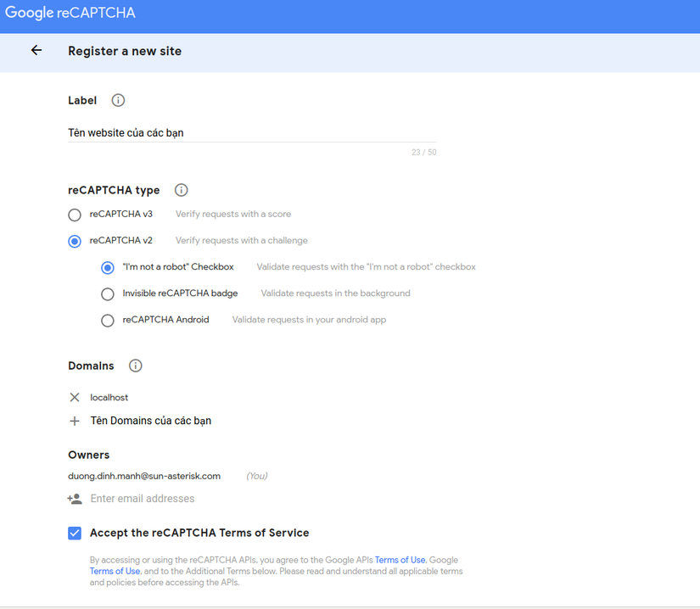Open the info icon next to reCAPTCHA type
700x609 pixels.
181,190
